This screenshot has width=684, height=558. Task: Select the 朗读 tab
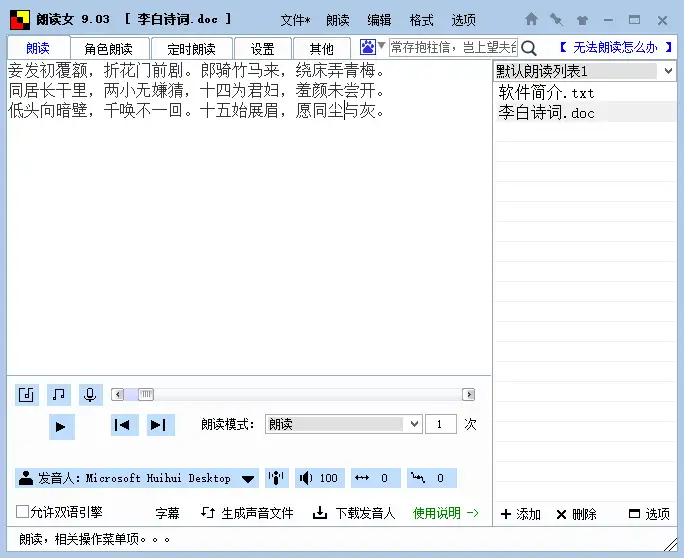[x=38, y=48]
